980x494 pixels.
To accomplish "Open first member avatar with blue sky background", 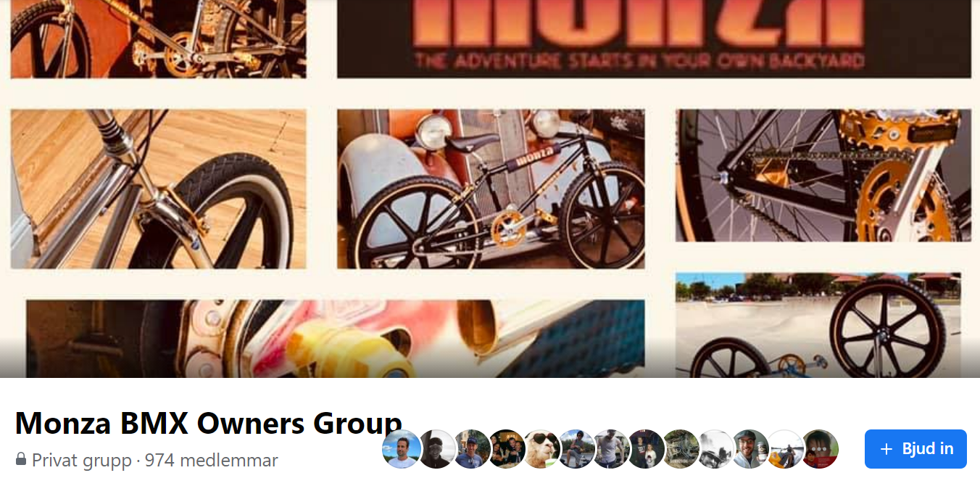I will point(402,449).
